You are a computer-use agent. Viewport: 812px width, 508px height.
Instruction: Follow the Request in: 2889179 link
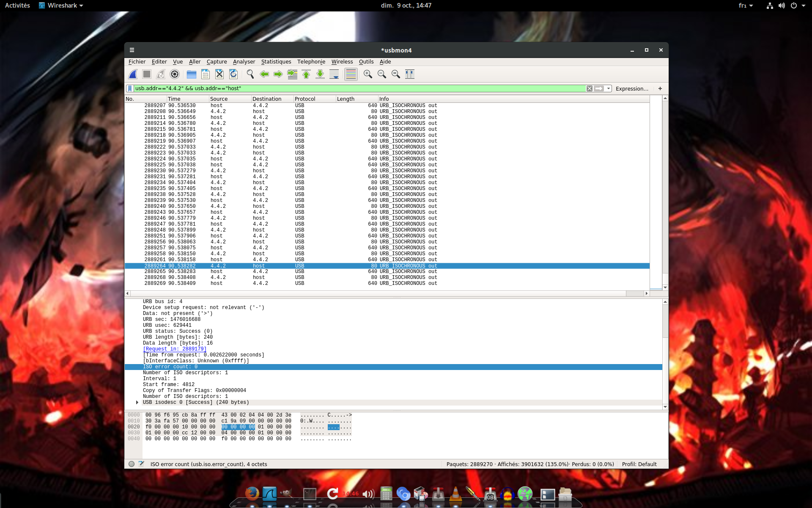tap(175, 349)
